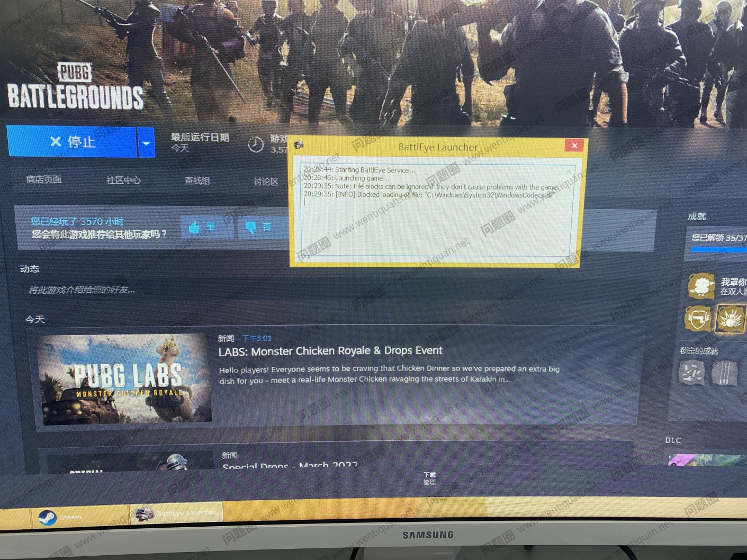Open LABS: Monster Chicken Royale news headline
This screenshot has height=560, width=747.
pos(330,351)
